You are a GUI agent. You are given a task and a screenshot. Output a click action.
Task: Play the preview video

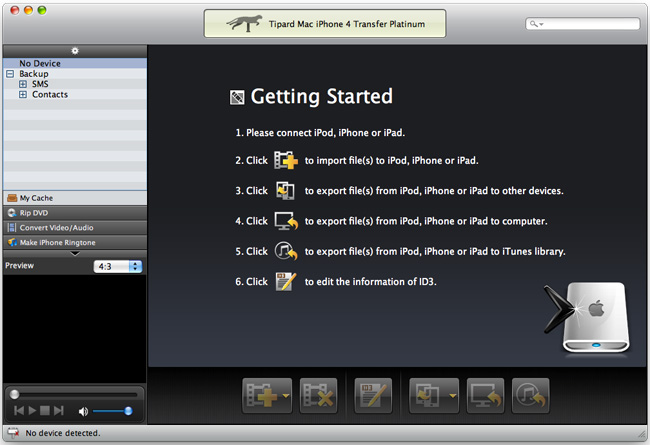coord(32,411)
